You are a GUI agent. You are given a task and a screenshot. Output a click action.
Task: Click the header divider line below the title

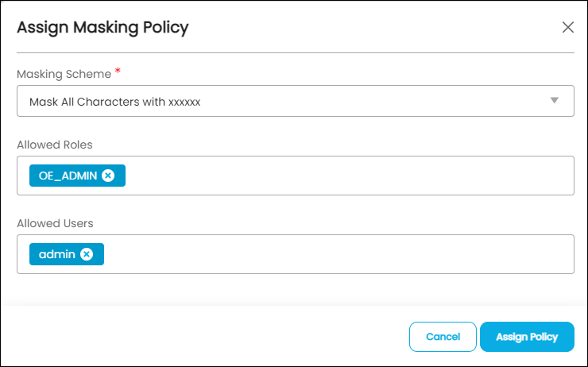296,53
